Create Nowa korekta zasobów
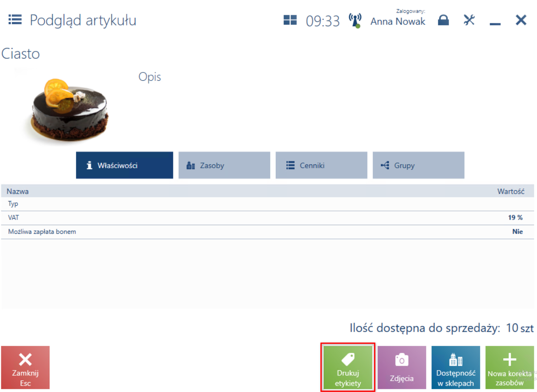The image size is (537, 392). (x=510, y=367)
